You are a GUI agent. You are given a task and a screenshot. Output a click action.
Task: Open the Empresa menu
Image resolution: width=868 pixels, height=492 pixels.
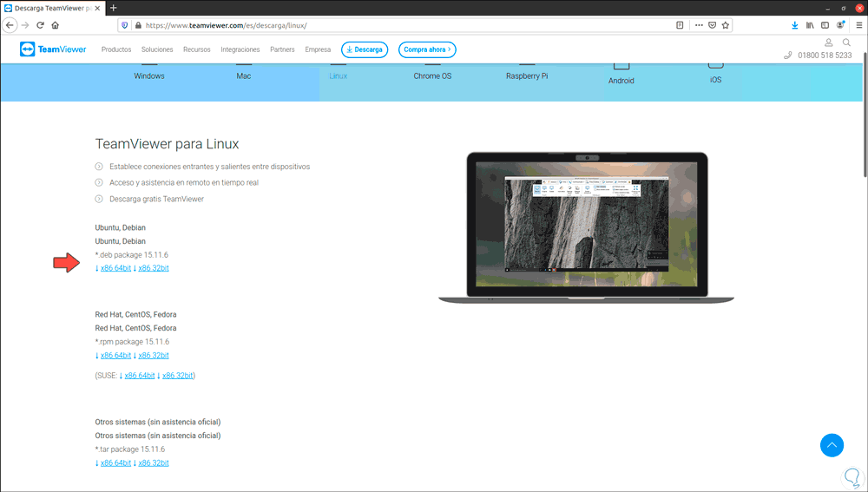click(318, 49)
